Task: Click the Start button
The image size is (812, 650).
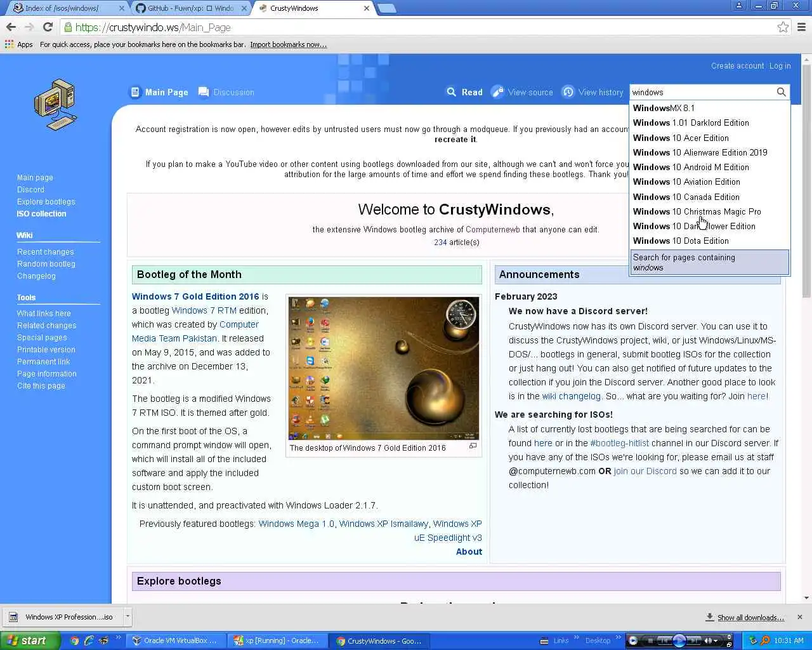Action: (x=30, y=640)
